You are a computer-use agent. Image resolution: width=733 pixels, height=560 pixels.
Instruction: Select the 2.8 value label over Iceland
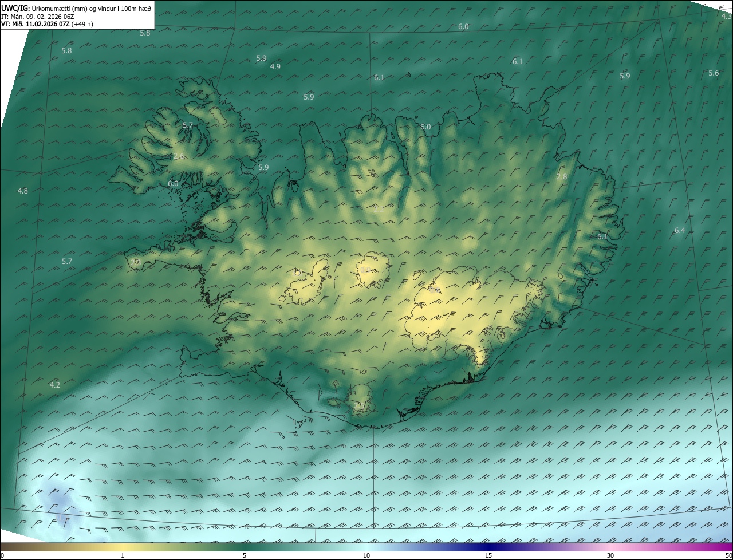[x=562, y=176]
